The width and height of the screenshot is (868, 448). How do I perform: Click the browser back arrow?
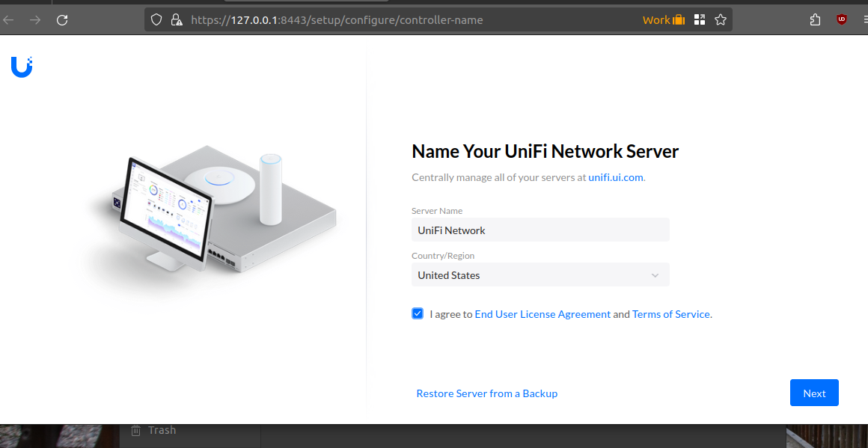point(9,20)
